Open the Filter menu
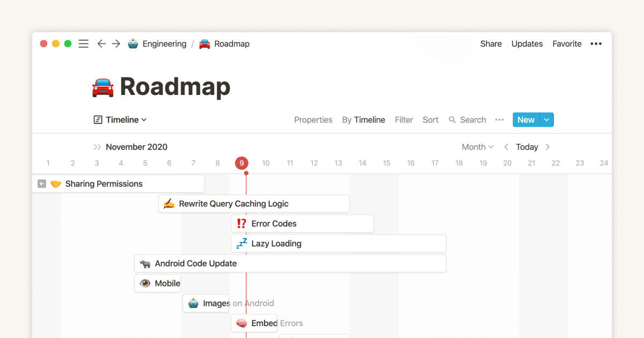 pyautogui.click(x=404, y=120)
